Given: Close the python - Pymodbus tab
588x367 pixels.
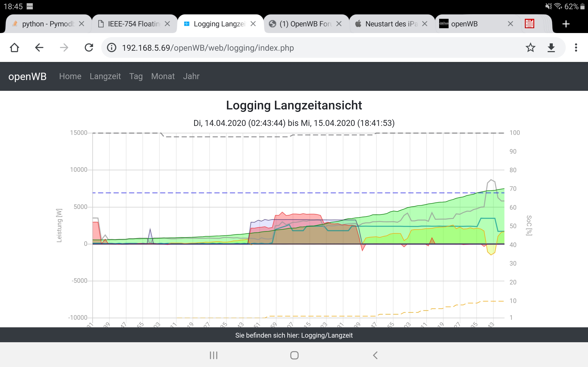Looking at the screenshot, I should coord(82,24).
